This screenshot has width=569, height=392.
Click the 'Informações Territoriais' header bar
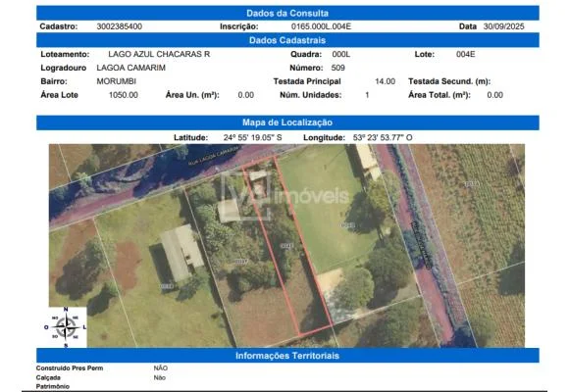click(x=287, y=356)
